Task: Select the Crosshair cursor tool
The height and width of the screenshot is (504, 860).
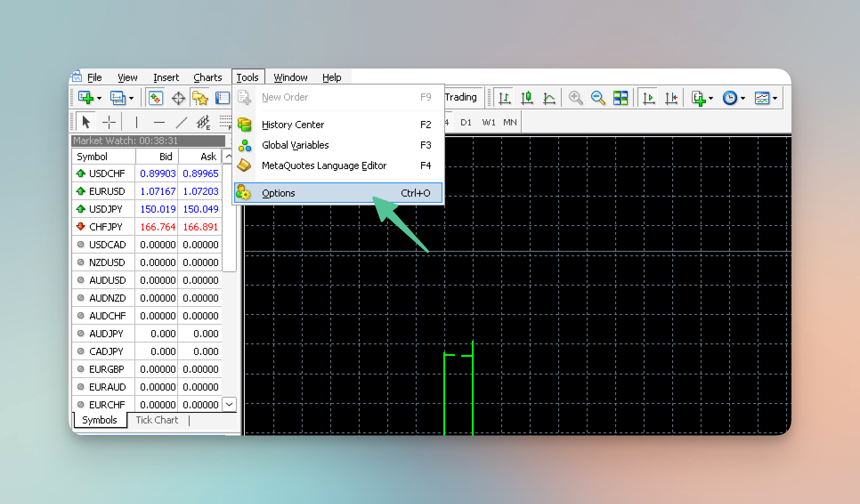Action: [x=109, y=122]
